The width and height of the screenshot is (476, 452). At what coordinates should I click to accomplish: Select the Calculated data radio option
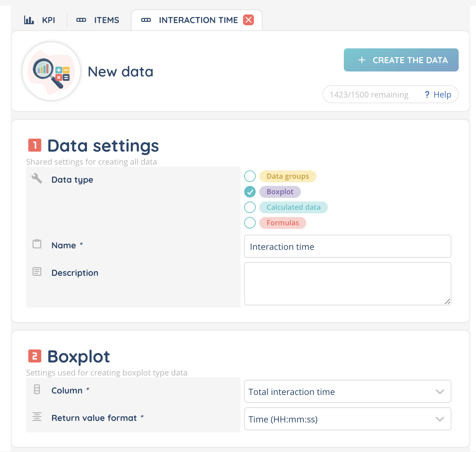click(x=250, y=207)
